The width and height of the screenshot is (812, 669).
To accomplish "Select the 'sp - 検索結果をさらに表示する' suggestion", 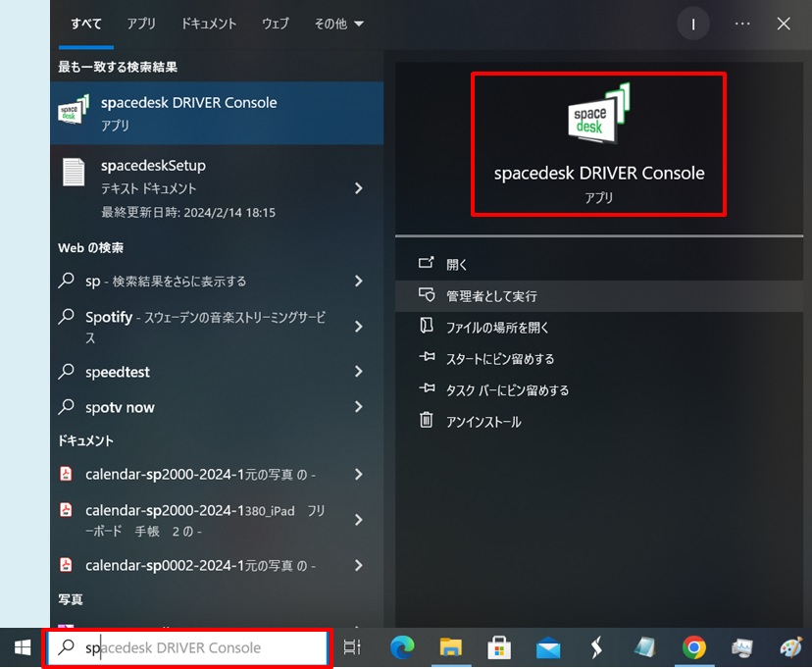I will [x=217, y=282].
